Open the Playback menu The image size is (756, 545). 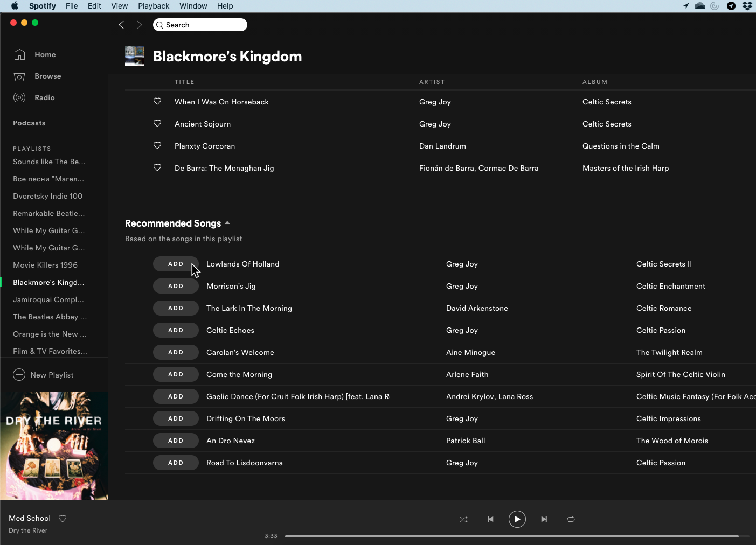tap(154, 6)
